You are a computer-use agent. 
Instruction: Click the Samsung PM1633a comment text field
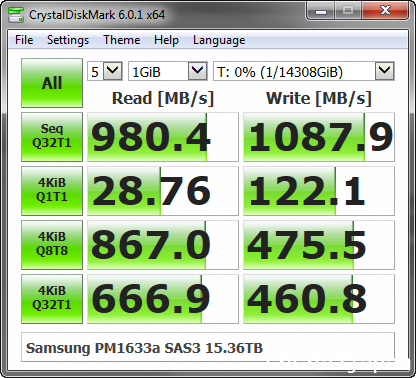click(x=208, y=347)
